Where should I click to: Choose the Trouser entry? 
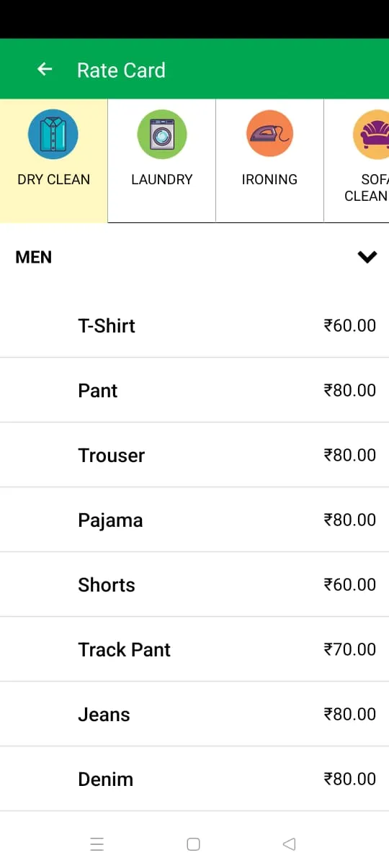[194, 455]
